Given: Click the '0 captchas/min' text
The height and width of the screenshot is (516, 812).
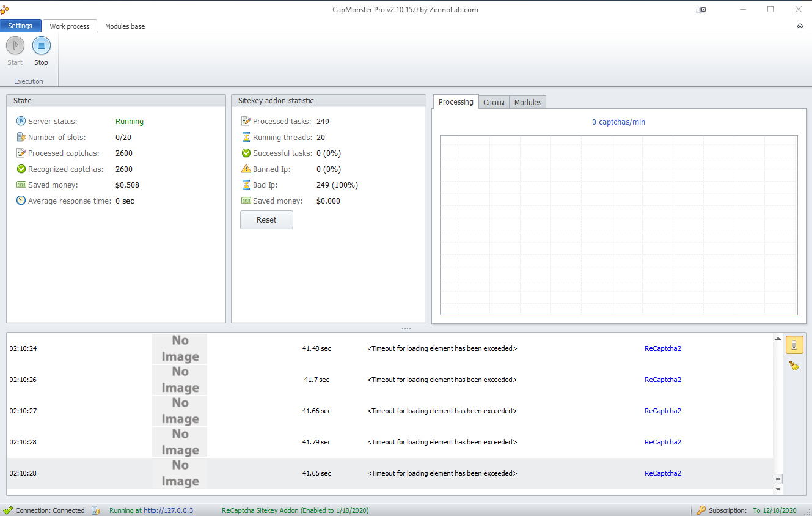Looking at the screenshot, I should pyautogui.click(x=618, y=122).
